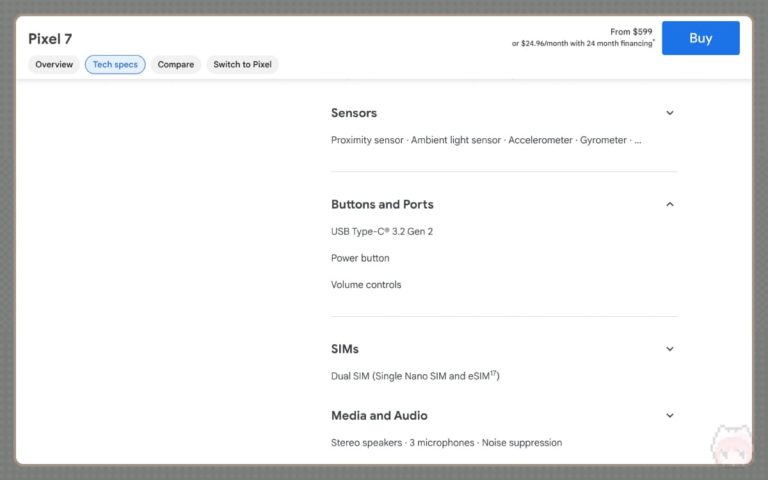Switch to the Overview tab
The width and height of the screenshot is (768, 480).
click(54, 65)
